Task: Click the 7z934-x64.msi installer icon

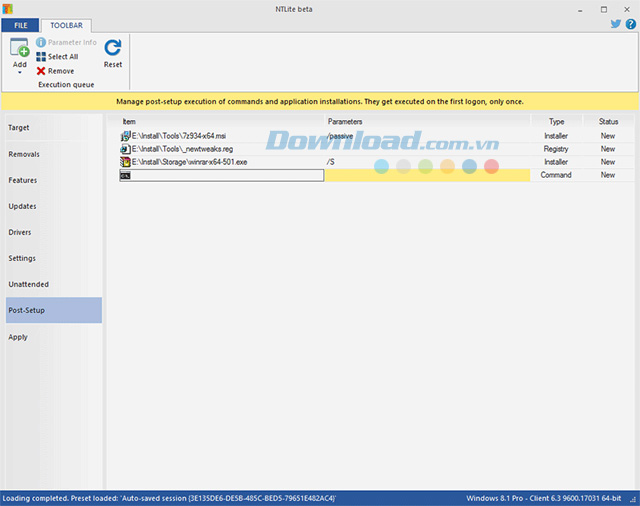Action: (126, 135)
